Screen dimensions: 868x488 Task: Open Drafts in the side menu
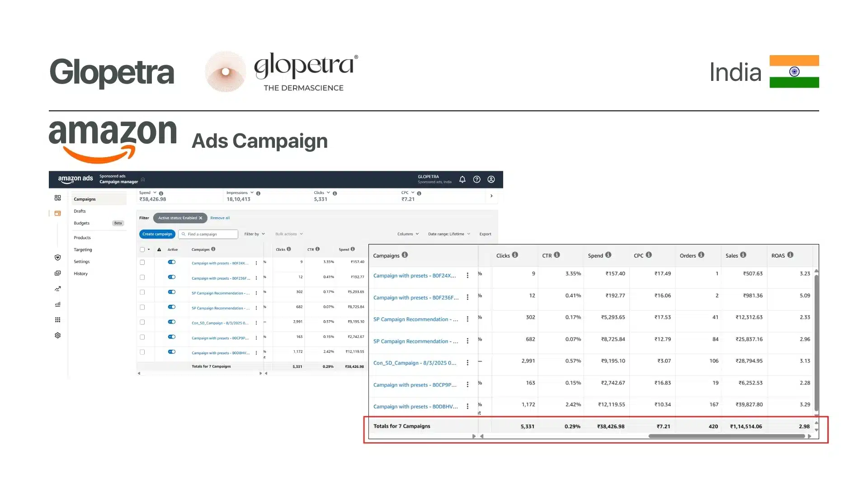coord(80,211)
